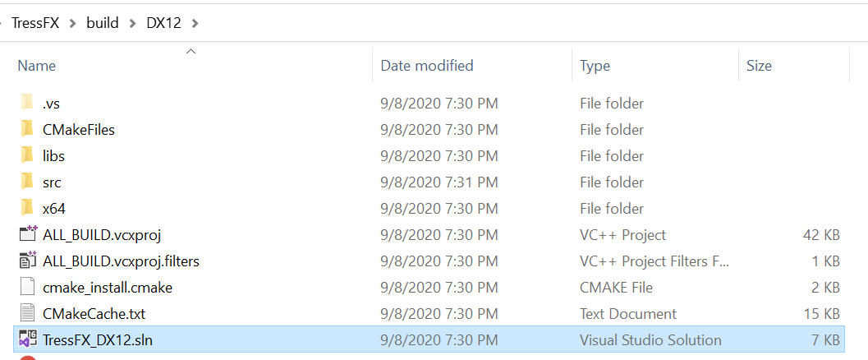Click the .vs folder icon
Viewport: 868px width, 360px height.
point(27,104)
